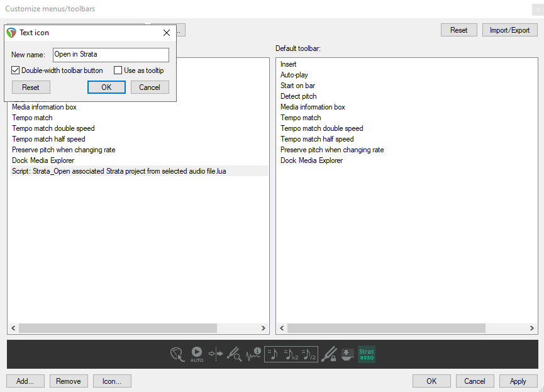Click the Insert icon in toolbar preview

point(177,355)
